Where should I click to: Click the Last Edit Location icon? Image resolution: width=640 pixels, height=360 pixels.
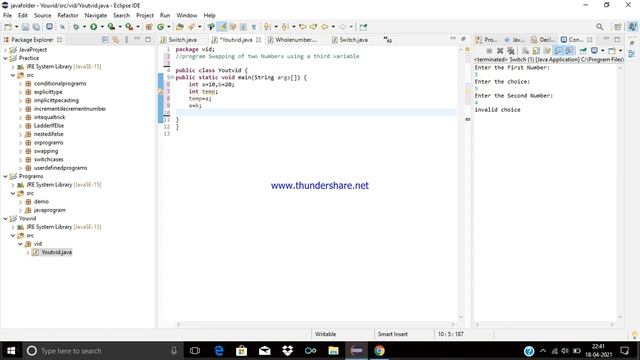tap(302, 27)
